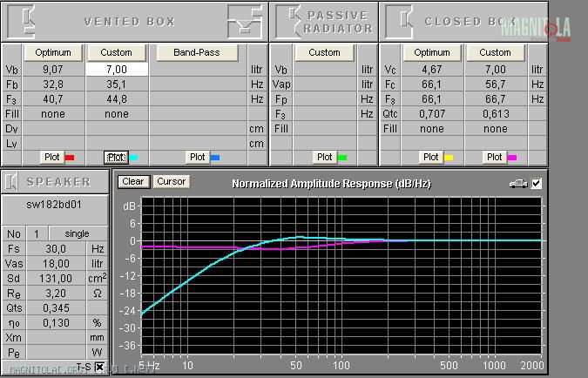Click the closed box Custom button

pyautogui.click(x=495, y=52)
